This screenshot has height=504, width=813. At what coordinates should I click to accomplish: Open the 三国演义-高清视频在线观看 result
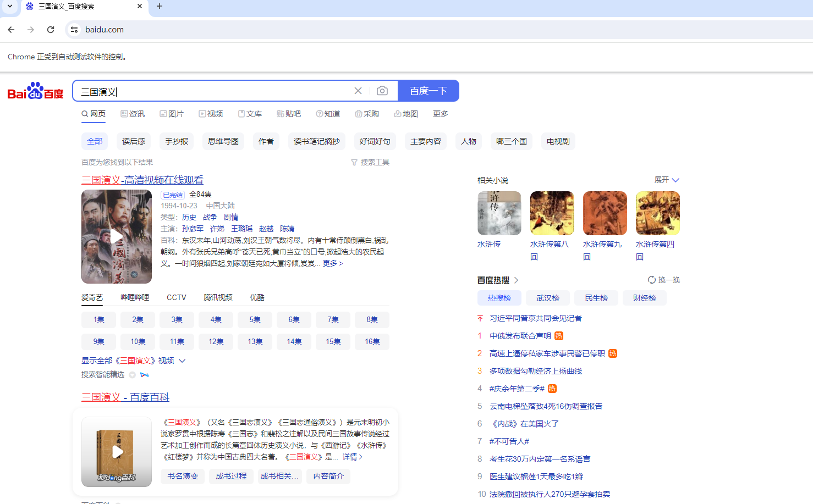pyautogui.click(x=142, y=180)
